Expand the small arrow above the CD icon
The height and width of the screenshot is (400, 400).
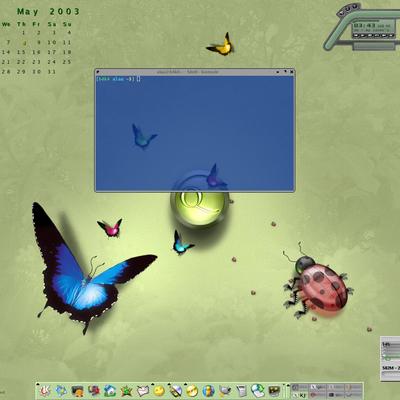point(186,384)
